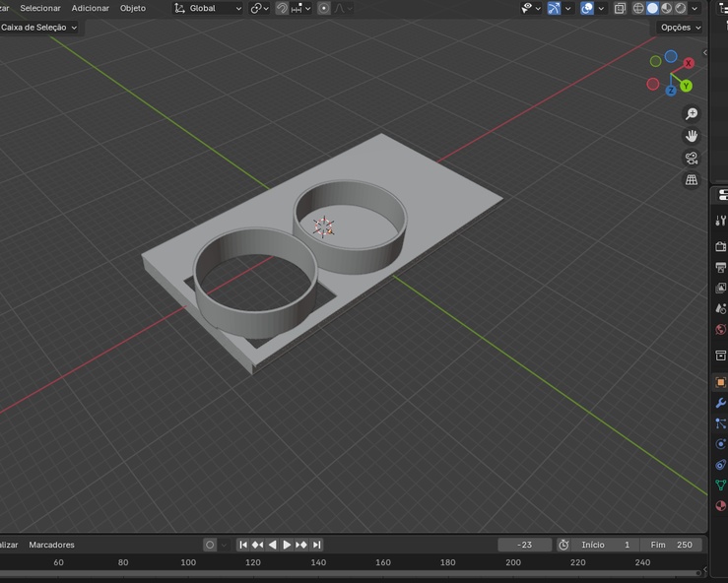Open the Opções dropdown
This screenshot has width=728, height=583.
click(x=681, y=28)
